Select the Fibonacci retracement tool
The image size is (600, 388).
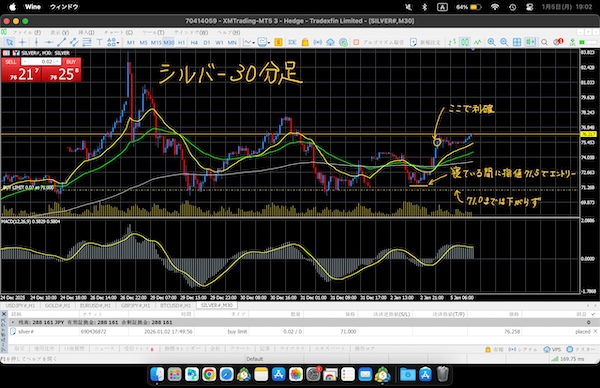pyautogui.click(x=87, y=42)
